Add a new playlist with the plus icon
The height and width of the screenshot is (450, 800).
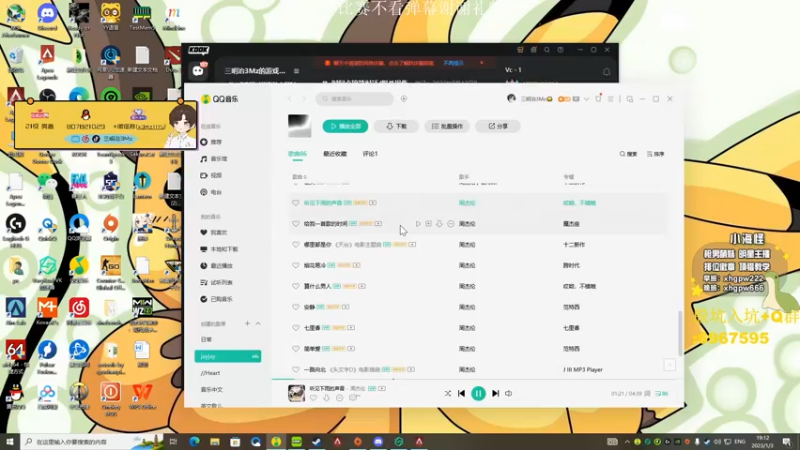tap(247, 323)
